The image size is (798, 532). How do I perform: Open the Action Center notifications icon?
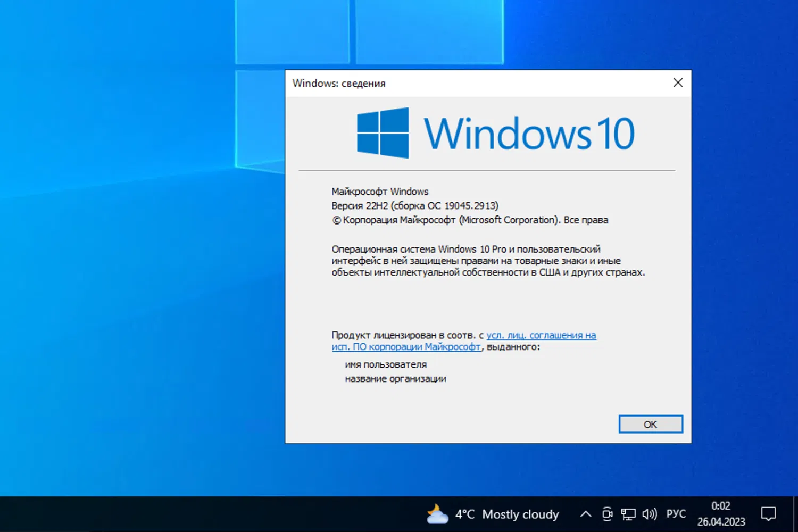click(x=768, y=513)
